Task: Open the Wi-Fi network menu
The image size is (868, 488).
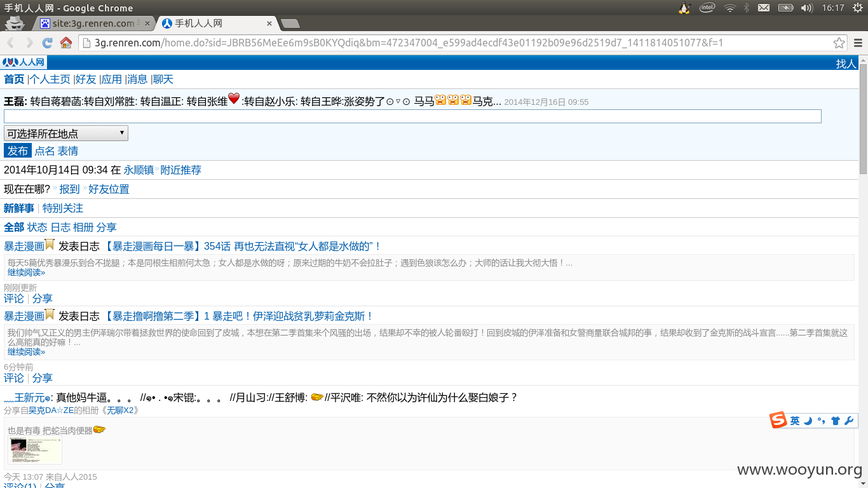Action: [729, 8]
